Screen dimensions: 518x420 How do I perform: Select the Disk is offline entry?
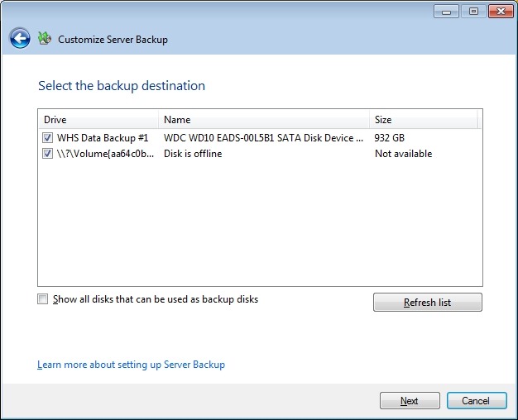[193, 154]
